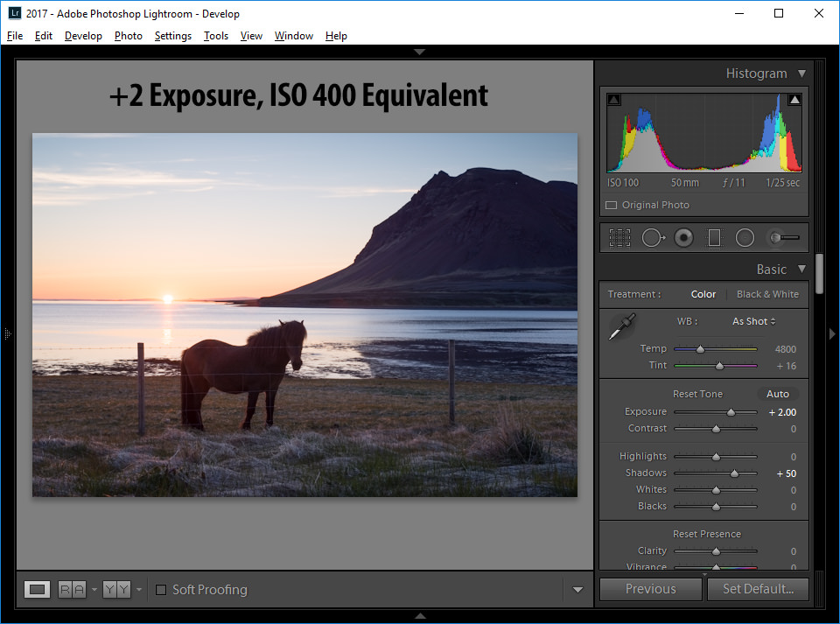
Task: Click the Blacks slider handle
Action: click(716, 507)
